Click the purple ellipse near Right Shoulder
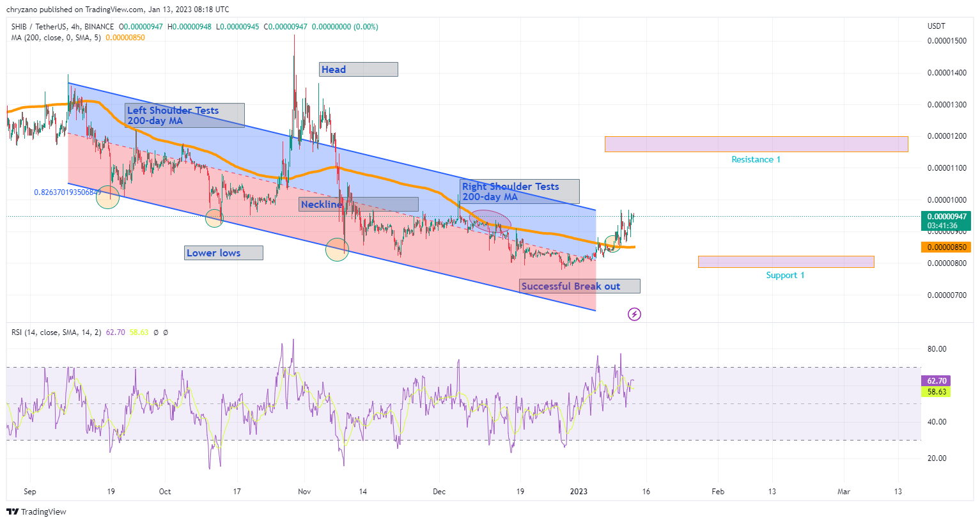Image resolution: width=980 pixels, height=523 pixels. coord(490,221)
